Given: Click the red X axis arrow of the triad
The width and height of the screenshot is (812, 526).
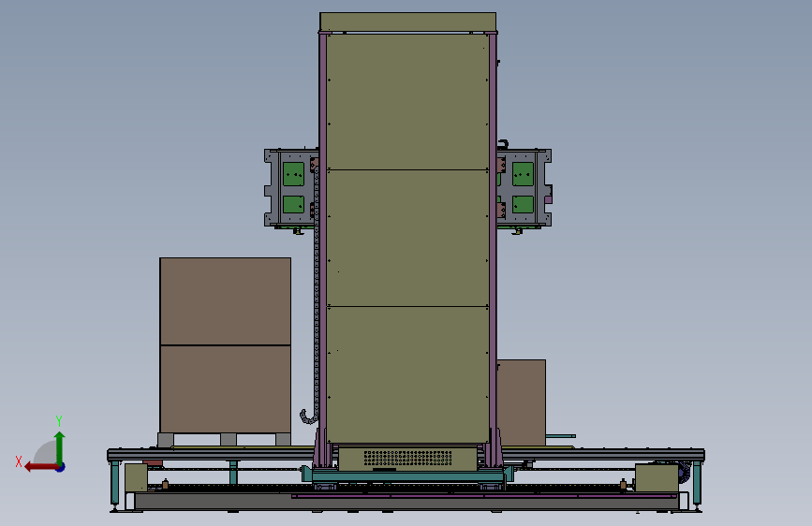Looking at the screenshot, I should 40,467.
